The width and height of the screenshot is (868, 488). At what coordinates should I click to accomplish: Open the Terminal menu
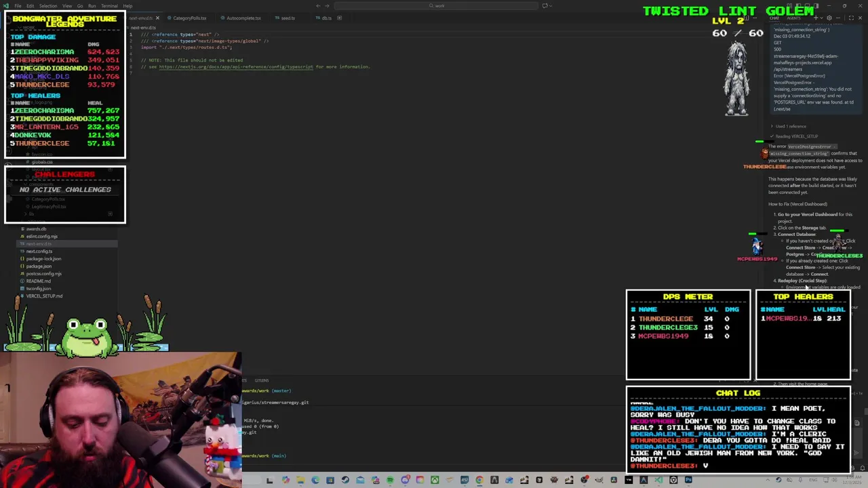(x=109, y=6)
